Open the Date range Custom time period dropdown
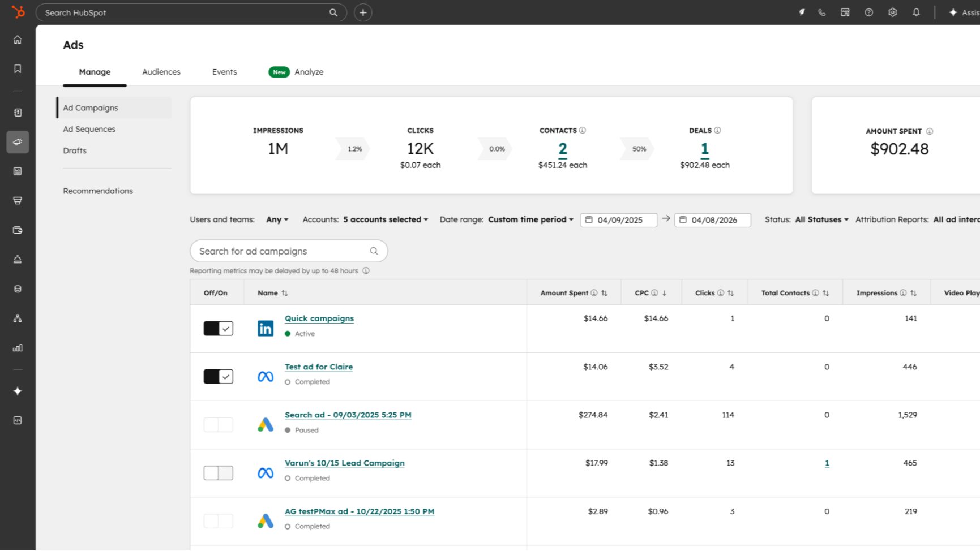Screen dimensions: 980x551 click(529, 219)
